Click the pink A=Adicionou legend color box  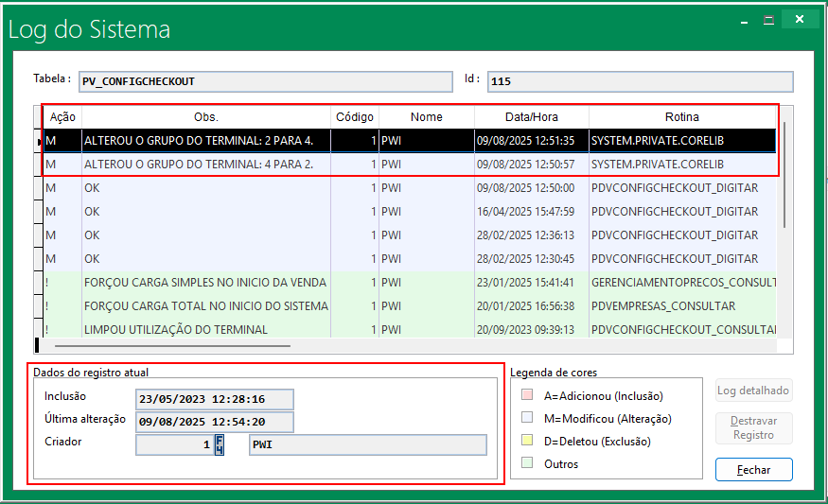coord(528,395)
